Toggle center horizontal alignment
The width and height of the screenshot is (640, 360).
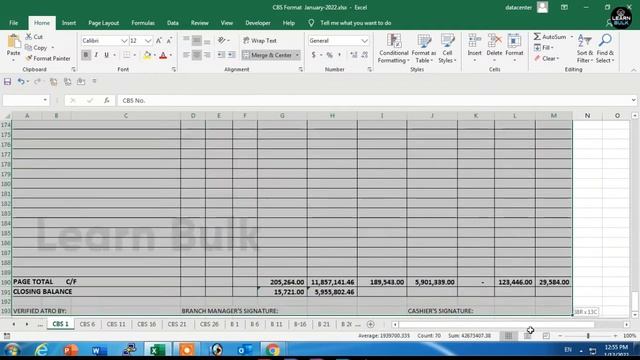(x=196, y=55)
